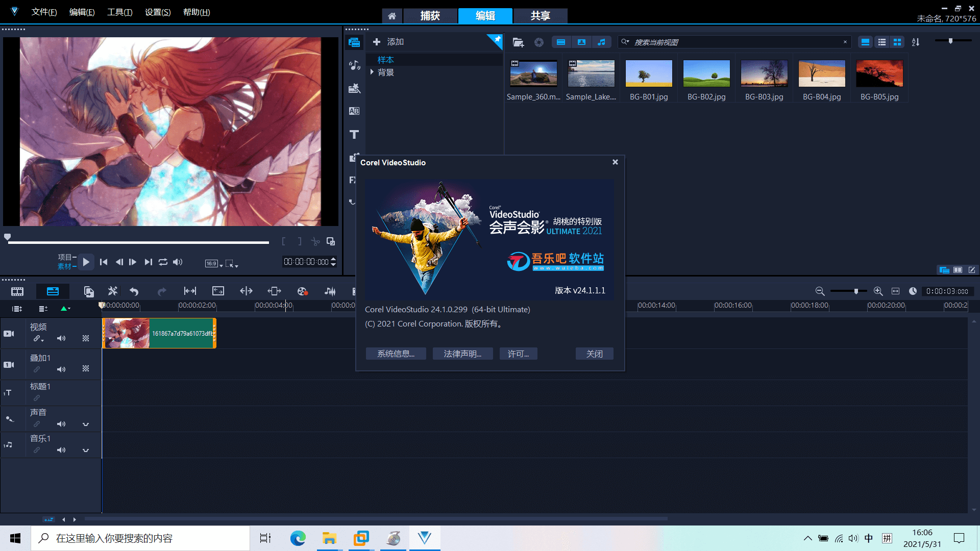The image size is (980, 551).
Task: Click the preview scrubber bar
Action: coord(138,242)
